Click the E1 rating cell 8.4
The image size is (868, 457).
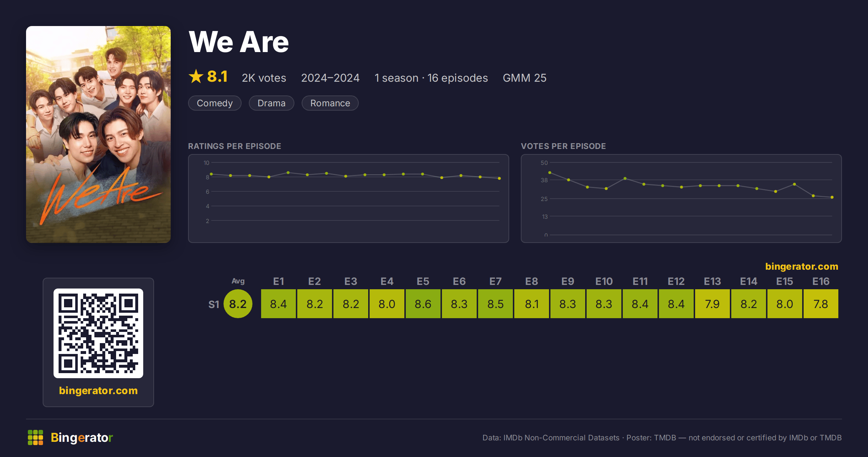click(278, 304)
